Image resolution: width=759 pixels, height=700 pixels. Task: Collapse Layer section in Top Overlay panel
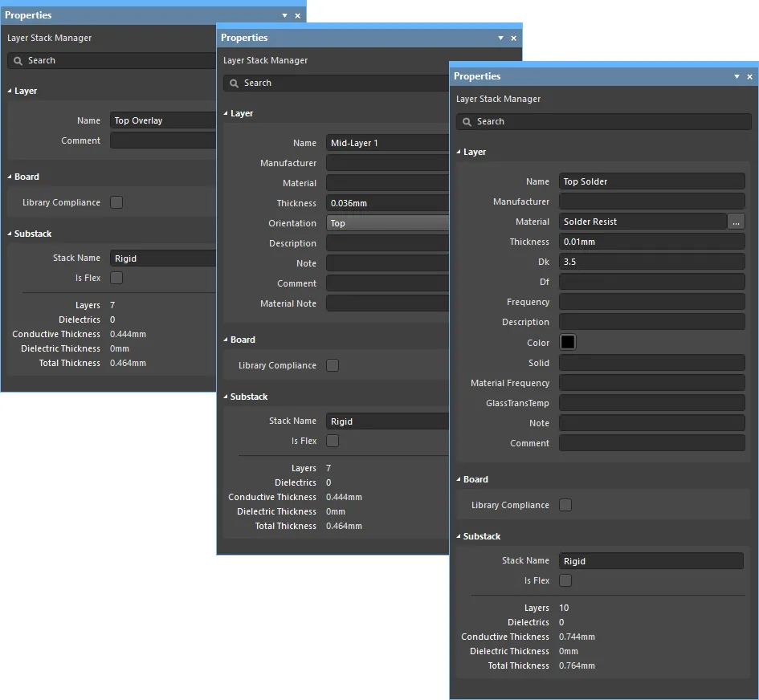click(10, 91)
